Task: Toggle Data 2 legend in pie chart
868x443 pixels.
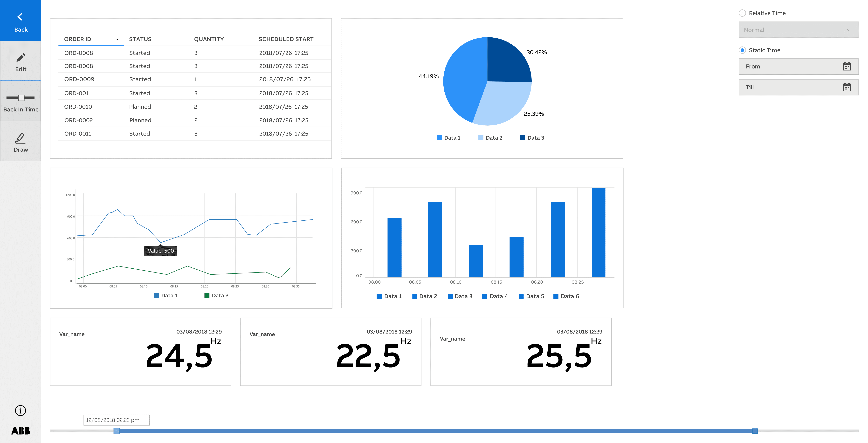Action: point(490,138)
